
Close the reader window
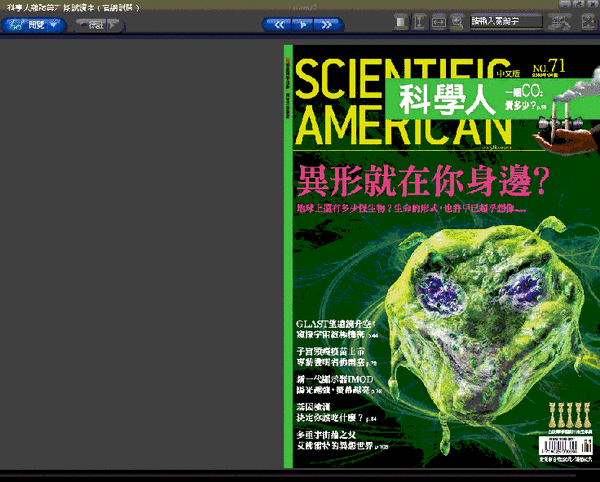[592, 4]
